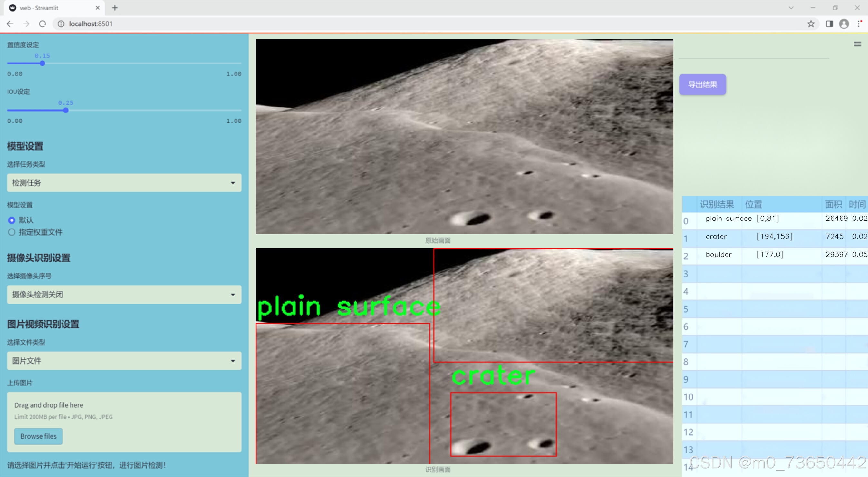Viewport: 868px width, 477px height.
Task: Select the 默认 radio option
Action: click(x=12, y=220)
